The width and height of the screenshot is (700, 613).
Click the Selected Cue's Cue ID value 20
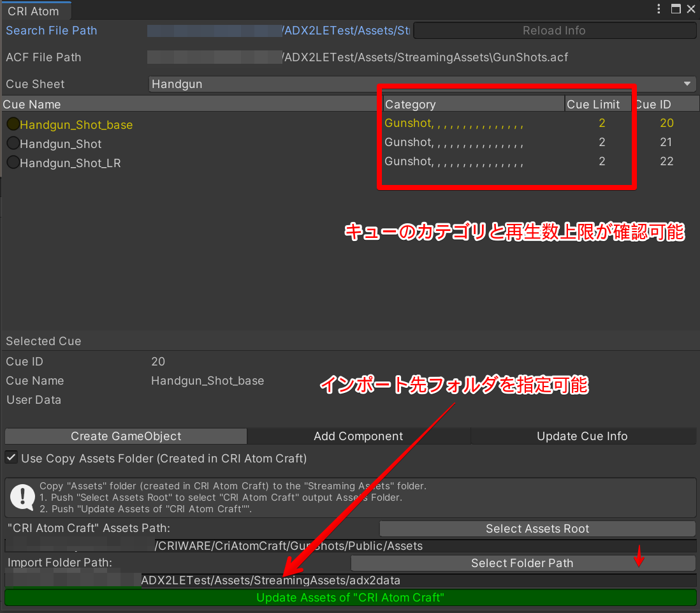158,362
